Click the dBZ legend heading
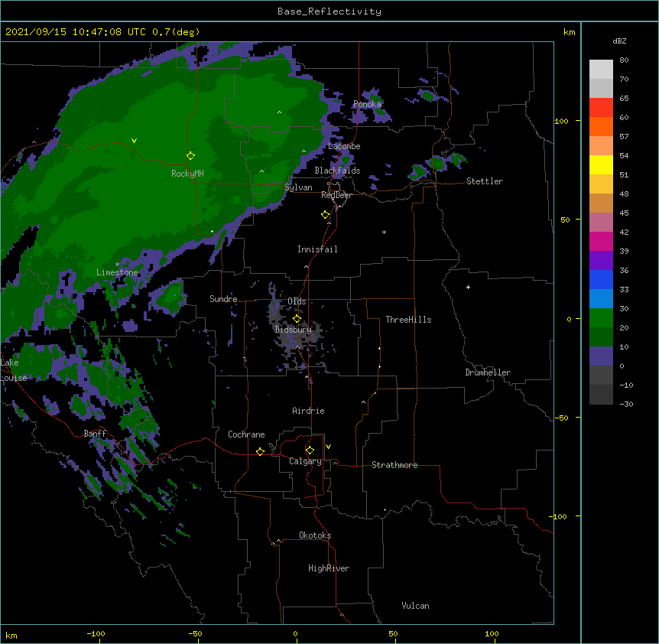 point(619,41)
